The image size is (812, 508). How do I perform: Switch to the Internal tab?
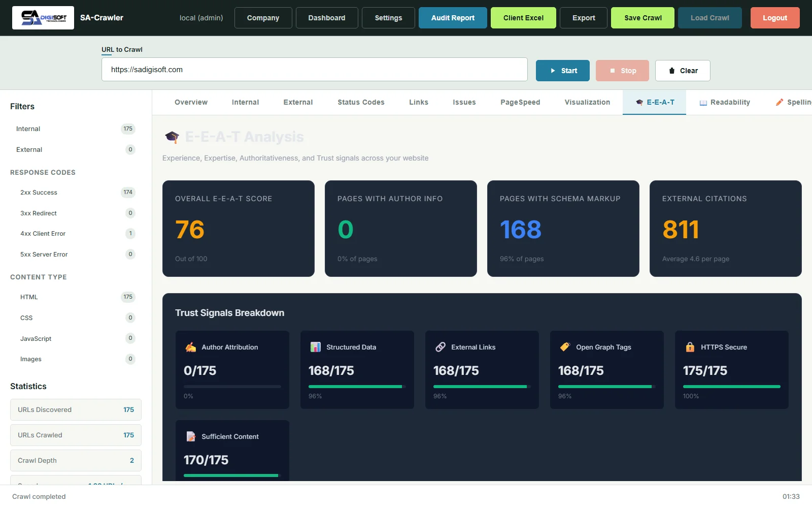click(x=246, y=102)
